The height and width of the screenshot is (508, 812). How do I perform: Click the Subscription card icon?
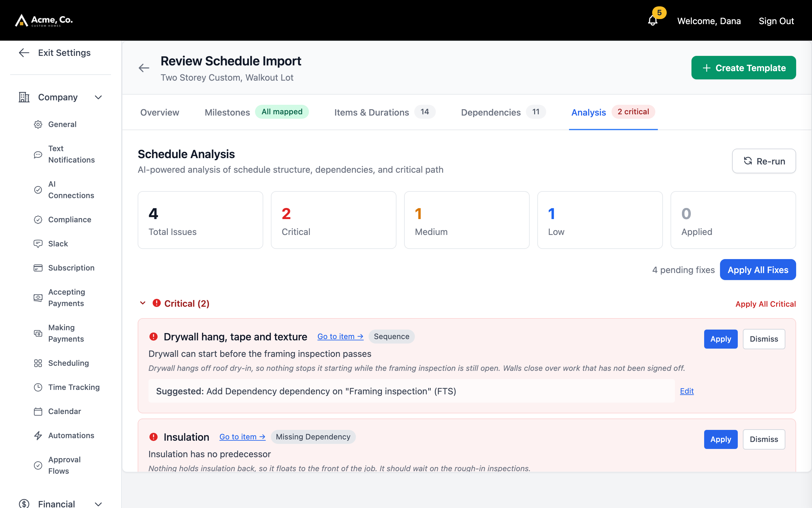tap(38, 268)
